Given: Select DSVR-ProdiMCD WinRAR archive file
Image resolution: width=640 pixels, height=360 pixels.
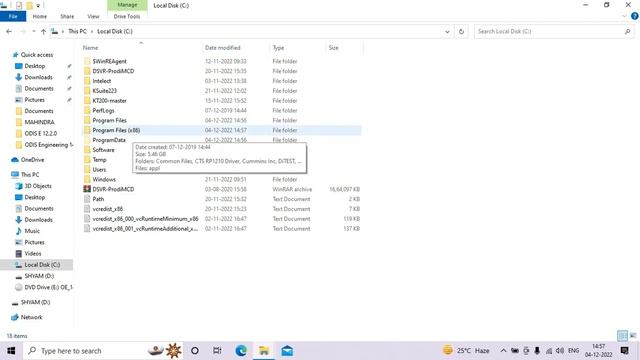Looking at the screenshot, I should (x=113, y=189).
